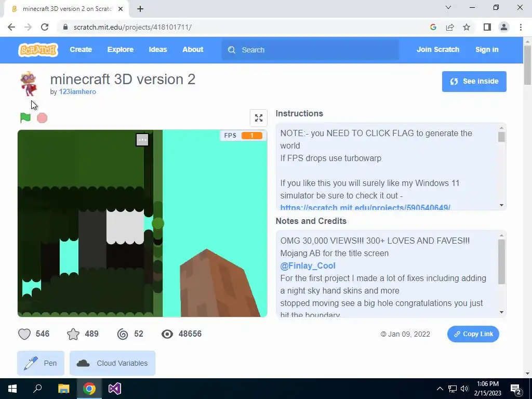Love this project with the heart icon
Screen dimensions: 532x399
pos(24,334)
